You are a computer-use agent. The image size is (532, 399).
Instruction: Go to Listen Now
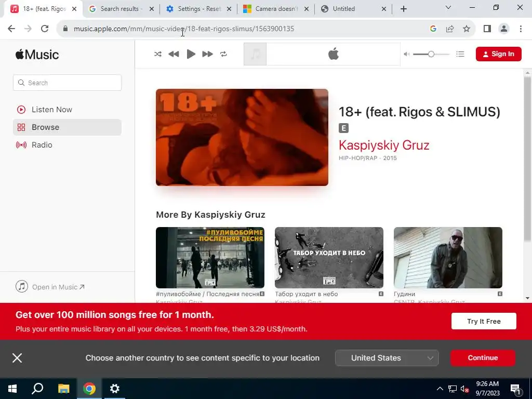point(67,110)
